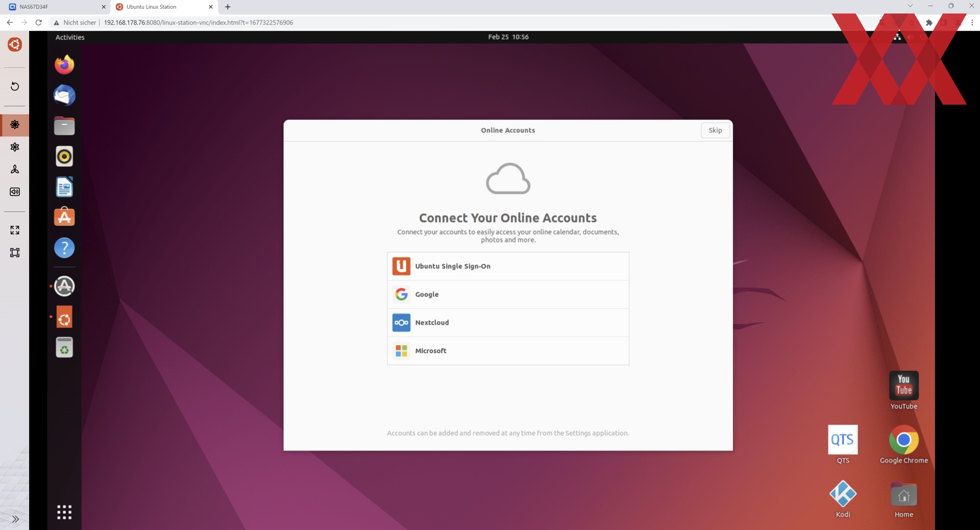Start Rhythmbox music player from the dock

point(64,156)
